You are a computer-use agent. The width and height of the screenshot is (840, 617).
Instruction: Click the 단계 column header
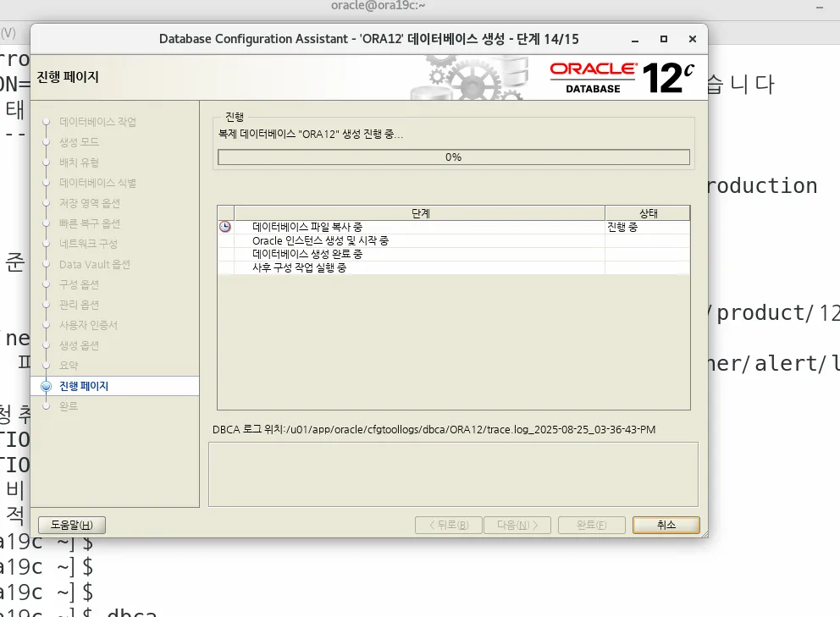click(x=420, y=213)
